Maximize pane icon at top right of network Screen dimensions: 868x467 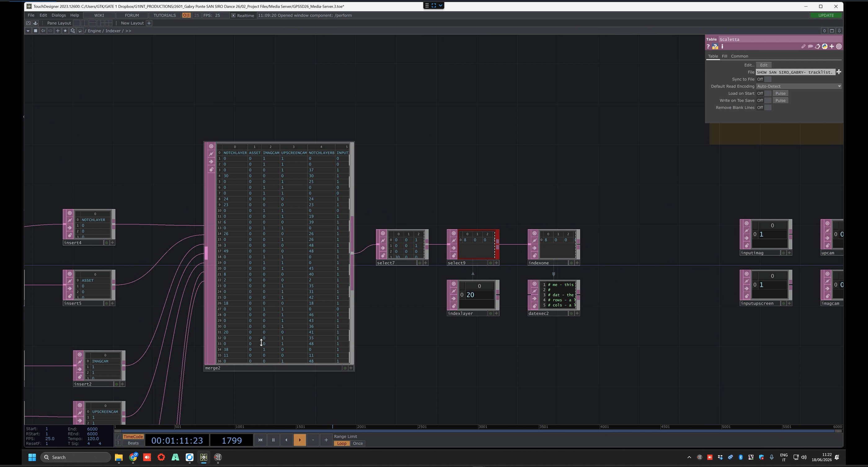(832, 31)
